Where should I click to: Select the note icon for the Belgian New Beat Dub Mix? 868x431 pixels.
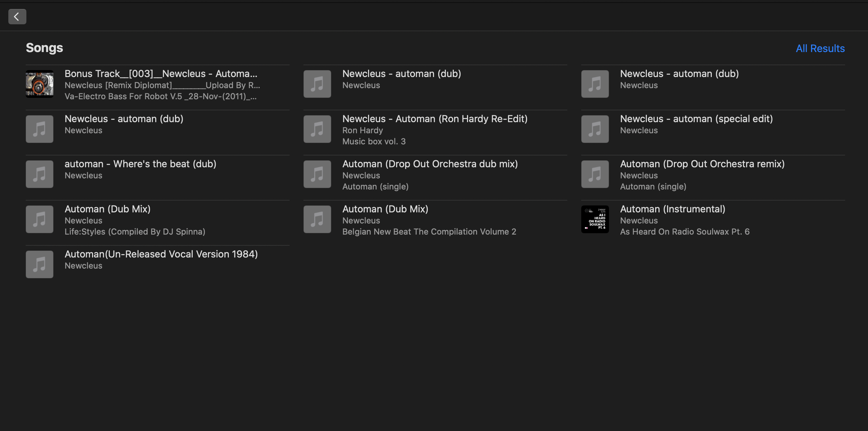(317, 219)
